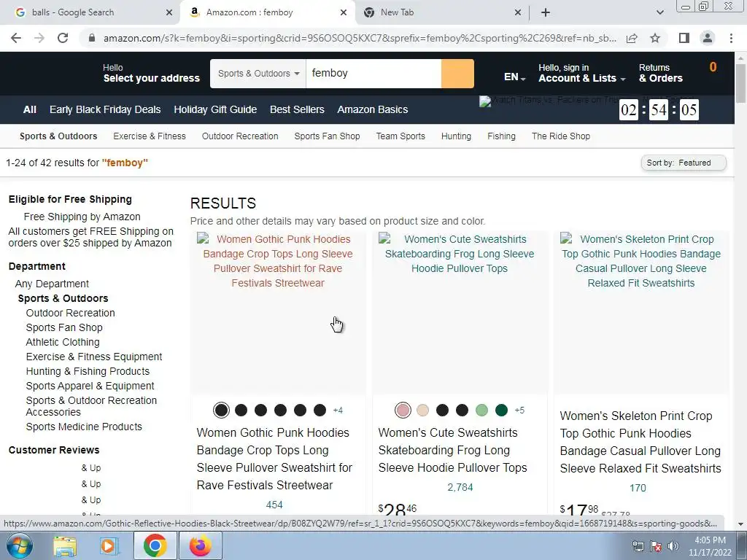Click the volume speaker tray icon
The height and width of the screenshot is (560, 747).
673,546
